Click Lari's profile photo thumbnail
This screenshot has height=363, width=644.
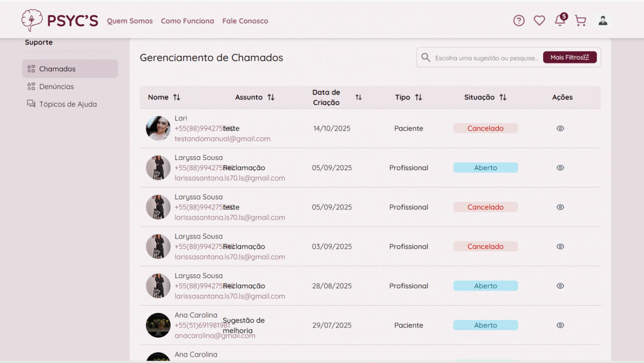158,128
